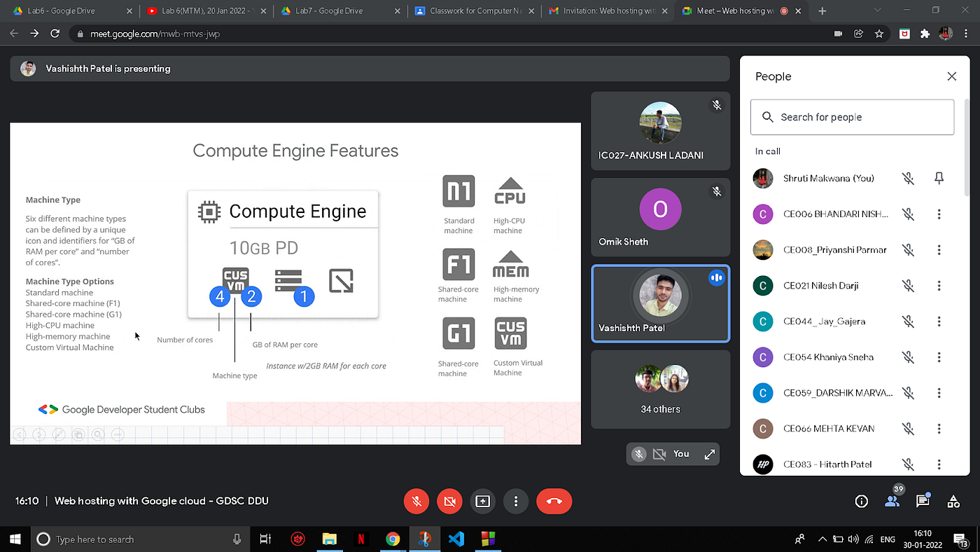Image resolution: width=980 pixels, height=552 pixels.
Task: Switch to Gmail Invitation: Web hosting tab
Action: pos(608,11)
